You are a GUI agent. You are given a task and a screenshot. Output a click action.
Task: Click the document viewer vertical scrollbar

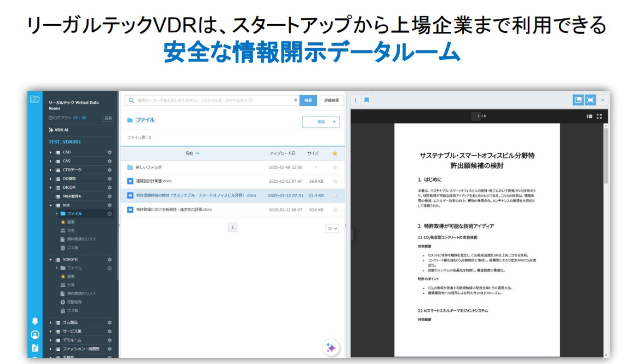click(606, 156)
